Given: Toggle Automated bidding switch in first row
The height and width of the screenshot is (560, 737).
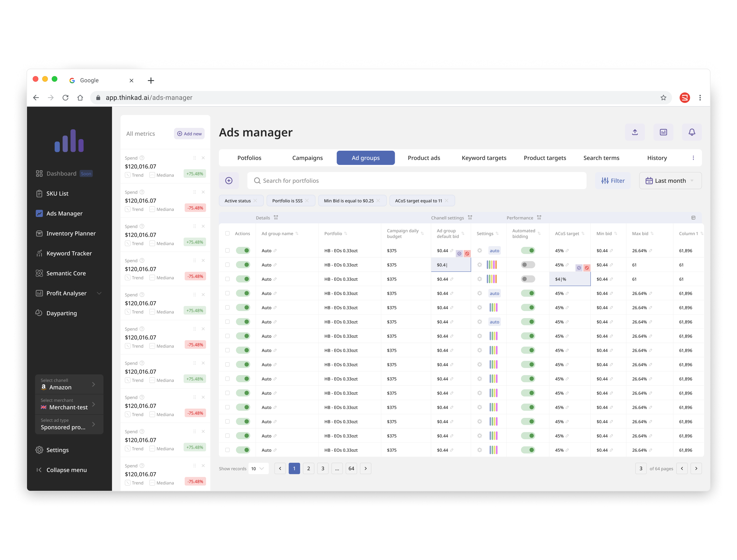Looking at the screenshot, I should point(528,251).
